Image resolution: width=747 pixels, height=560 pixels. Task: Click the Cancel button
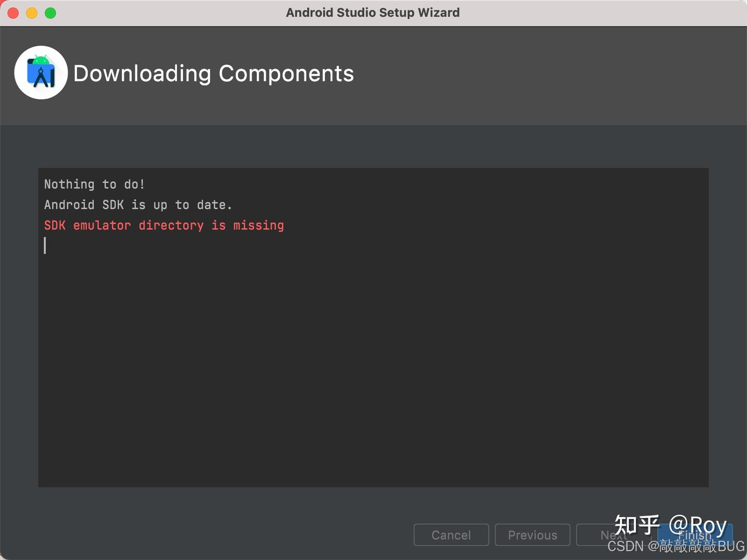(x=451, y=535)
